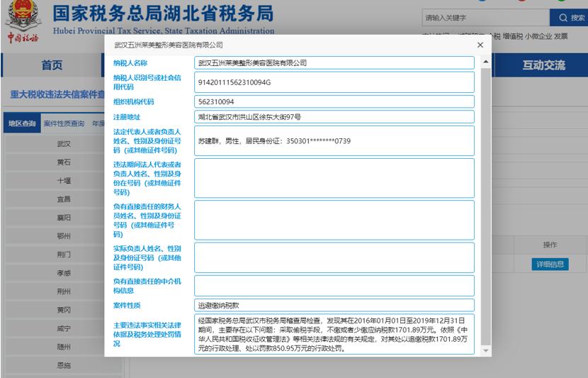Click the legal representative 苏建群 field
588x378 pixels.
coord(334,140)
